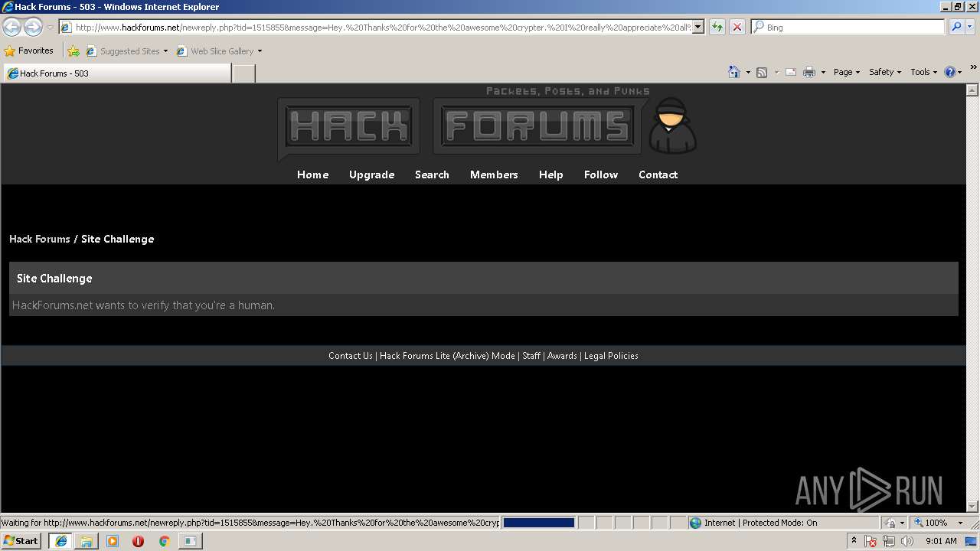Go to Home in site navigation
980x551 pixels.
coord(312,174)
